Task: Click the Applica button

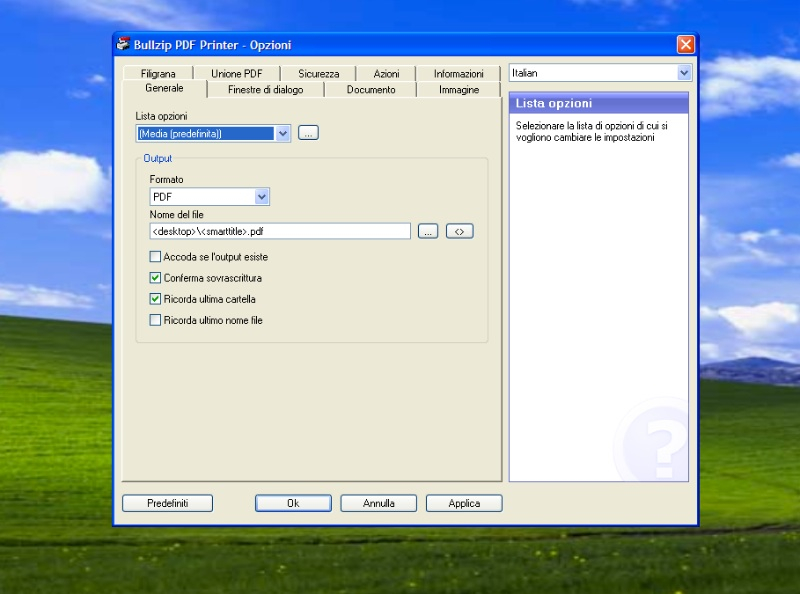Action: (464, 503)
